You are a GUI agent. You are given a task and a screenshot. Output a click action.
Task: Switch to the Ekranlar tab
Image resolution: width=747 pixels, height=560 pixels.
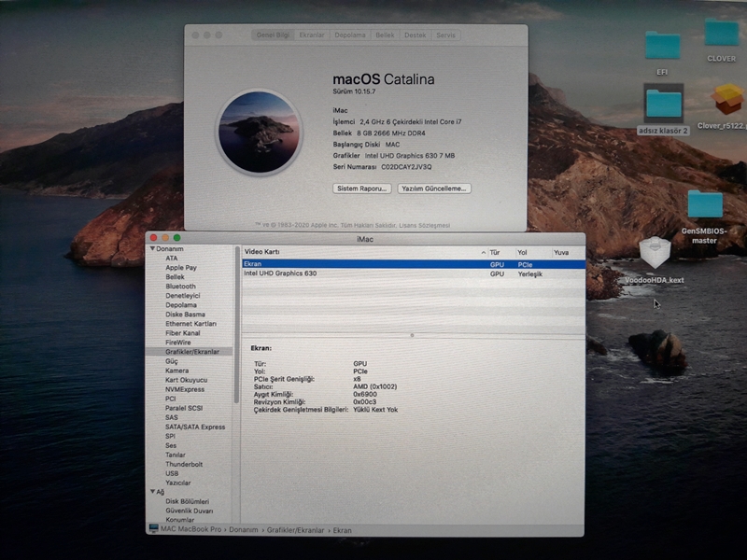[x=312, y=35]
